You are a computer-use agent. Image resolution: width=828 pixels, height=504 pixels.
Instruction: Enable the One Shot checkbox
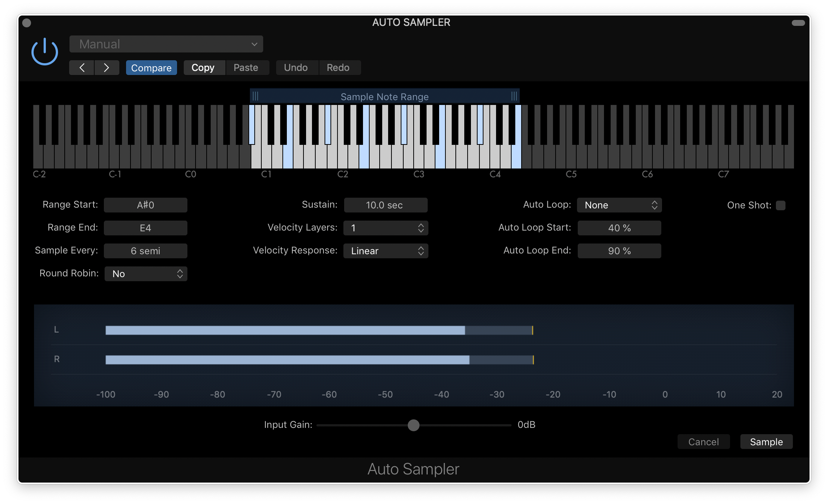781,205
